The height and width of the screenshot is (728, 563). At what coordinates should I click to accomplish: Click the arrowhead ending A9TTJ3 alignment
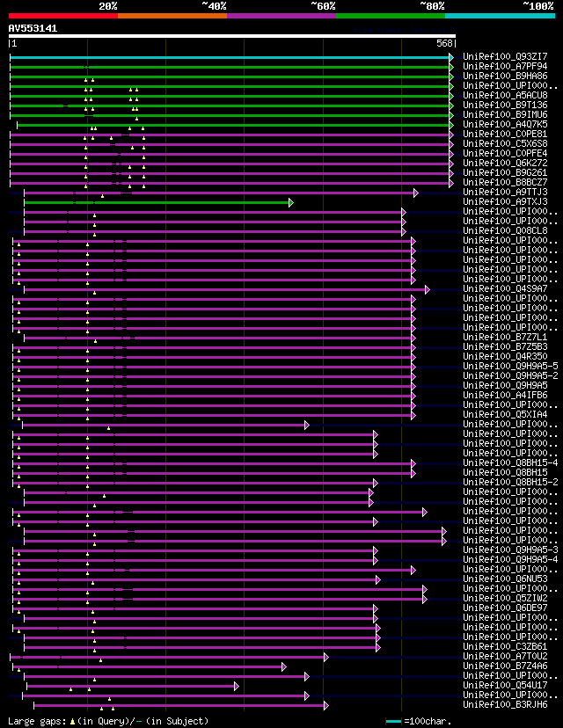[x=416, y=193]
